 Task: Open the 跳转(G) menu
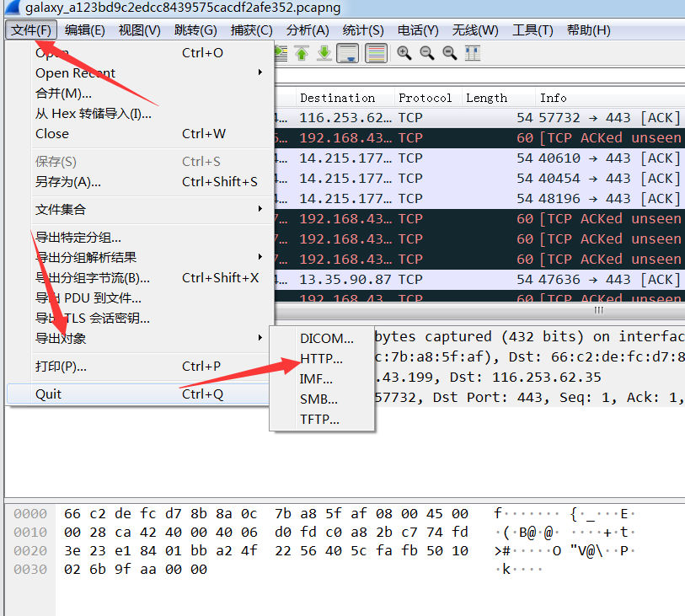pyautogui.click(x=195, y=30)
